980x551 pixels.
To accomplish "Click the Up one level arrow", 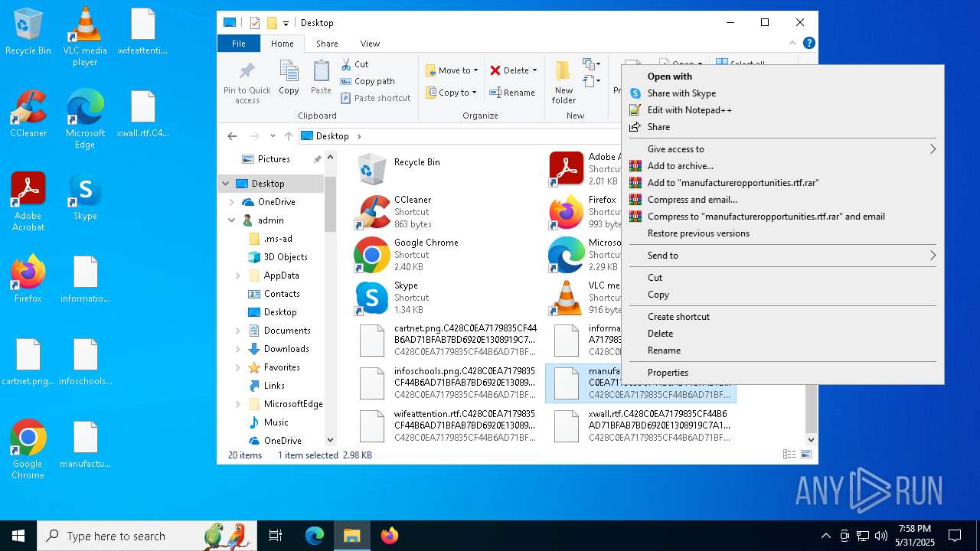I will pos(289,136).
